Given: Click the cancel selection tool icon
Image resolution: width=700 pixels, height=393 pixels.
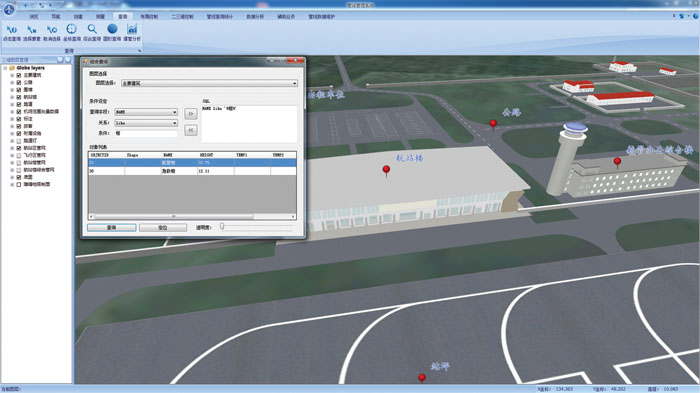Looking at the screenshot, I should 52,32.
